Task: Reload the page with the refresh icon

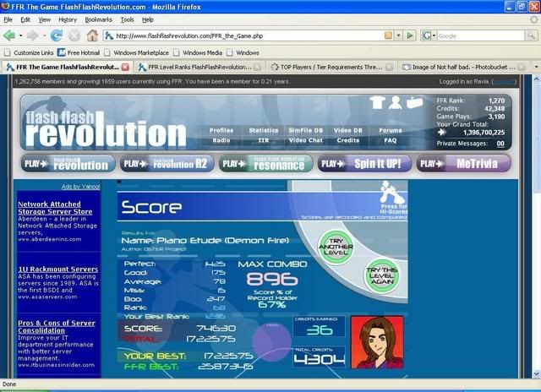Action: point(57,35)
